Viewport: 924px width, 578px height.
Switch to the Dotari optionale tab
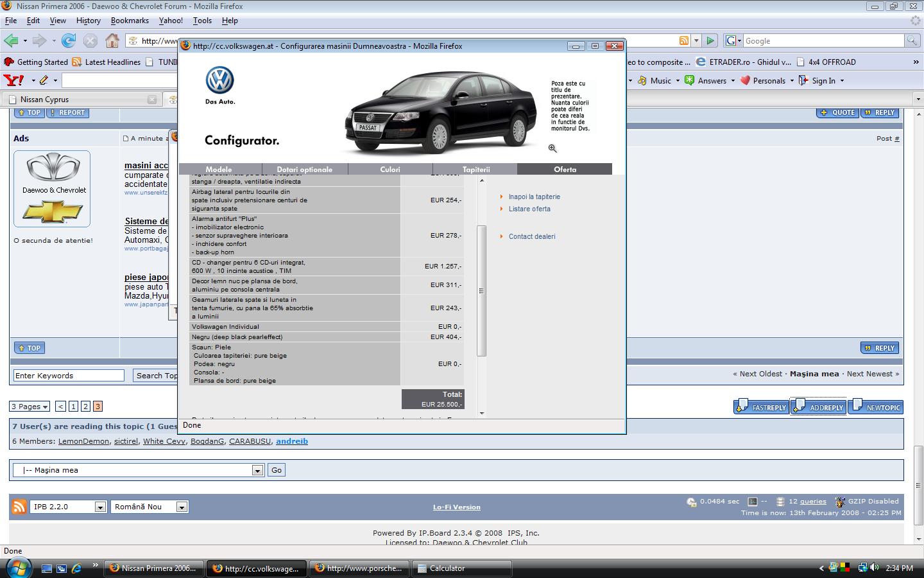click(305, 169)
